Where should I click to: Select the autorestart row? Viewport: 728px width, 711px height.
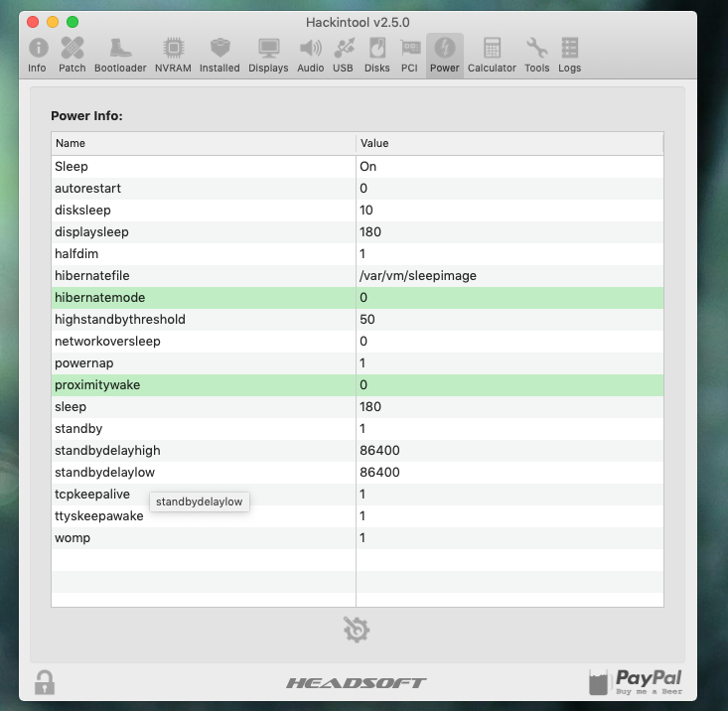[x=358, y=188]
